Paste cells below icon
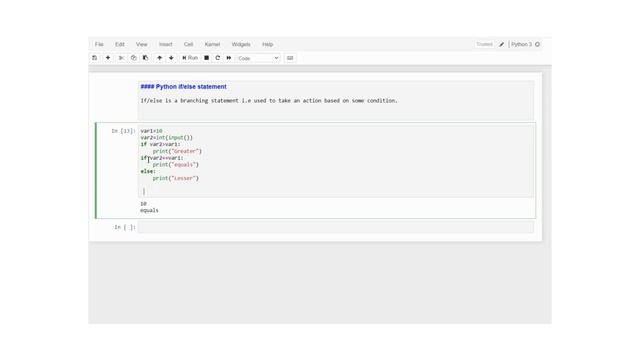Image resolution: width=640 pixels, height=360 pixels. [145, 58]
